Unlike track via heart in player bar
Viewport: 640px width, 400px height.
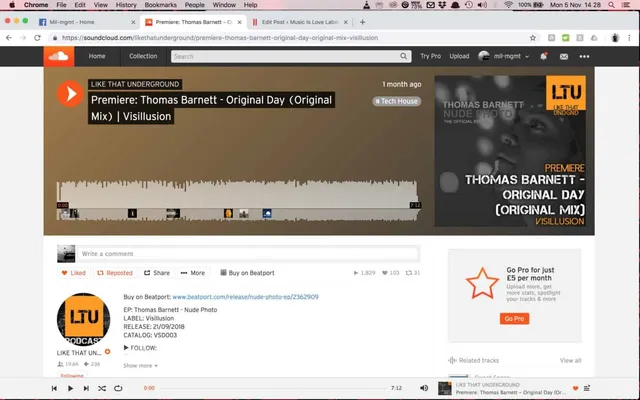click(x=575, y=388)
